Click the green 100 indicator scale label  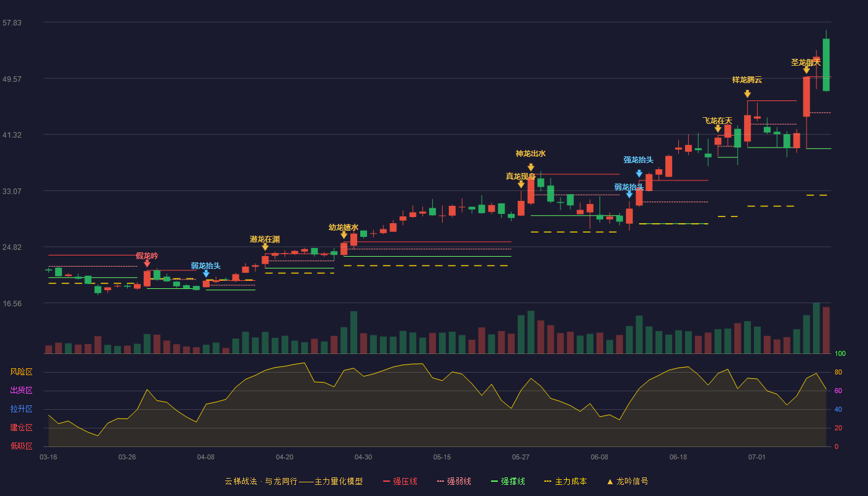click(x=840, y=354)
